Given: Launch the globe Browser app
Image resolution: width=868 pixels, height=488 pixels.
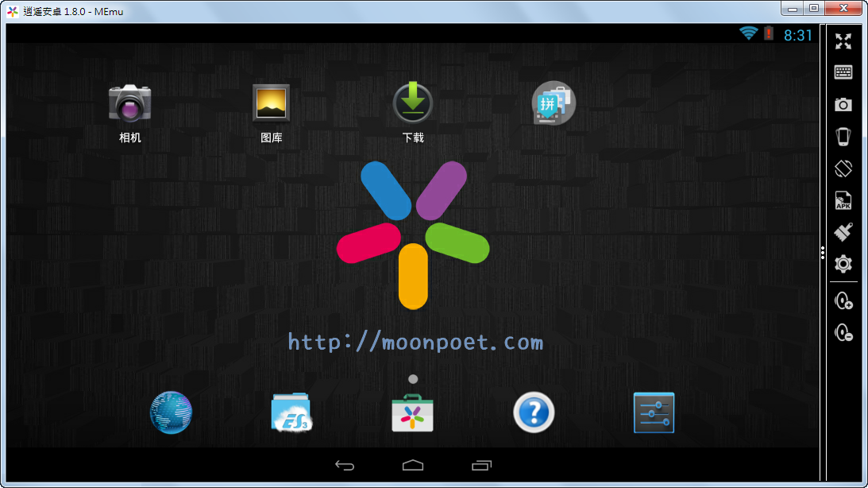Looking at the screenshot, I should [x=172, y=412].
